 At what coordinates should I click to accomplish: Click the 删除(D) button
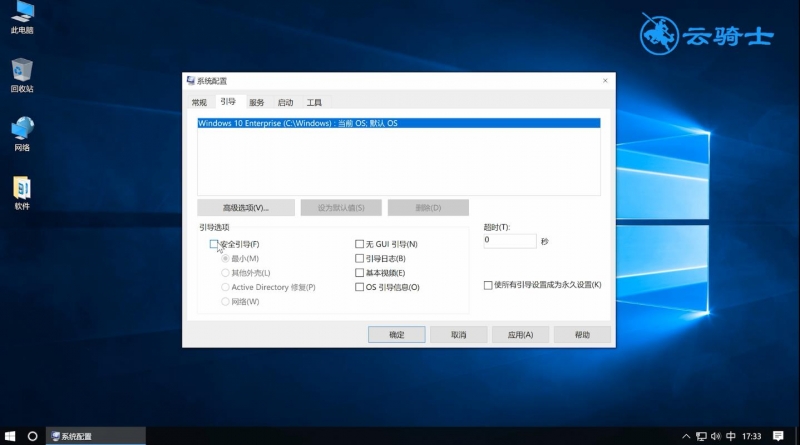(x=428, y=208)
